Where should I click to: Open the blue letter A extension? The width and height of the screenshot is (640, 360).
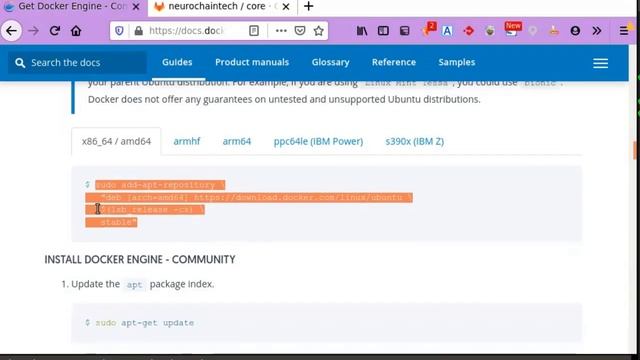447,31
